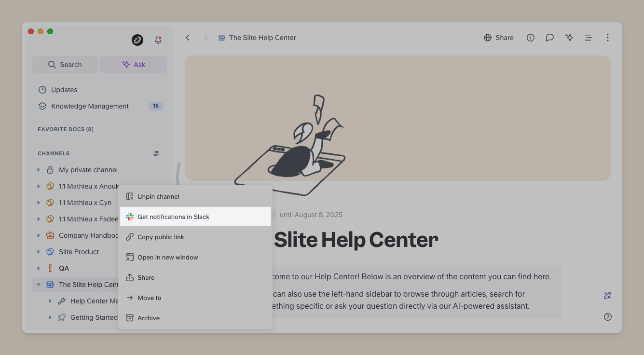The image size is (644, 355).
Task: Expand the QA channel
Action: pyautogui.click(x=39, y=268)
